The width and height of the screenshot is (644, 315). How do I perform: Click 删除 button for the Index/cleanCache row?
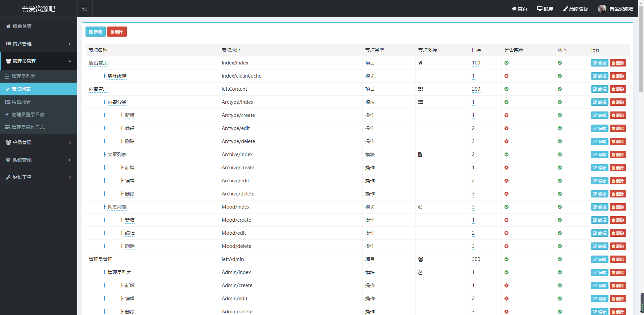pos(618,76)
